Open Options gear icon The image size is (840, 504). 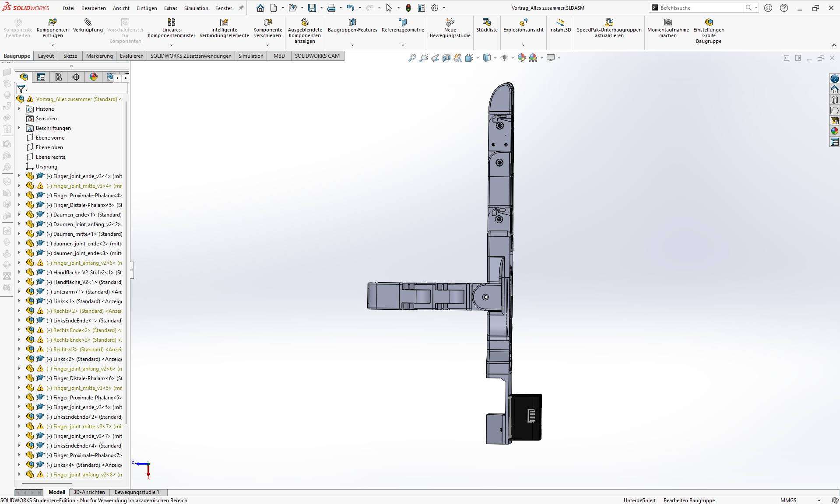[x=435, y=8]
